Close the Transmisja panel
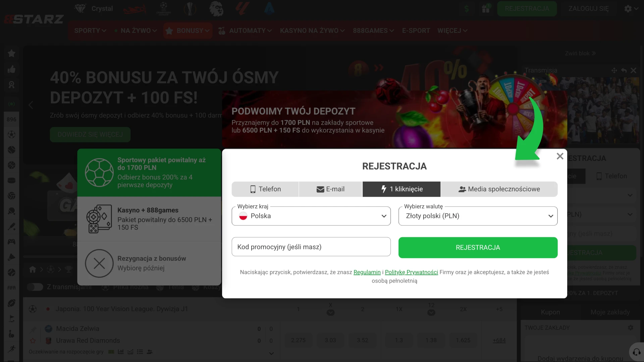The image size is (644, 362). point(633,70)
